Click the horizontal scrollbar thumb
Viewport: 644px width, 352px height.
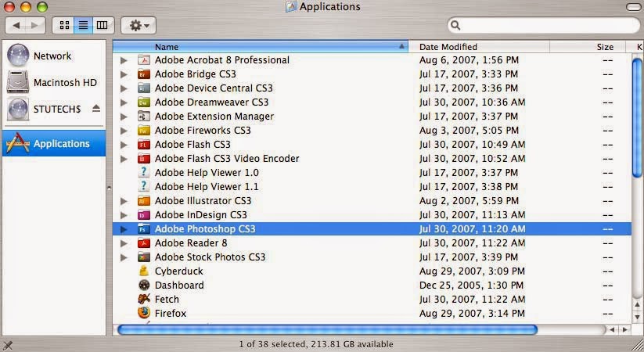coord(327,329)
